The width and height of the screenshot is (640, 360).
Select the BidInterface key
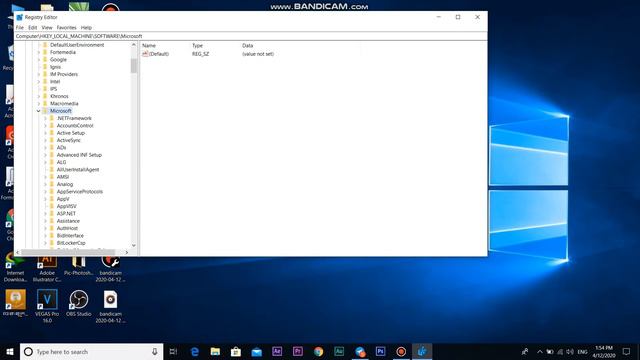point(70,236)
